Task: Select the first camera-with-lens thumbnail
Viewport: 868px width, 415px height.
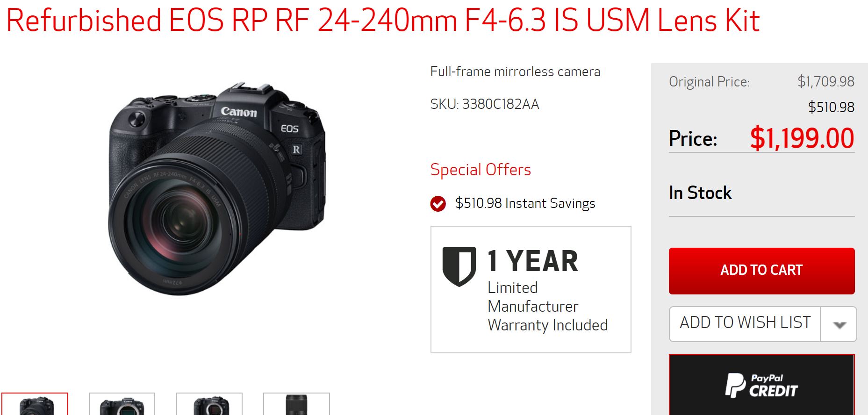Action: [x=35, y=404]
